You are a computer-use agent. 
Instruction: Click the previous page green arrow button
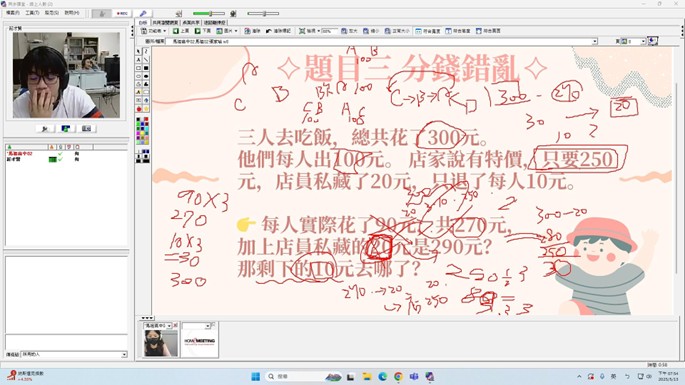pos(180,31)
